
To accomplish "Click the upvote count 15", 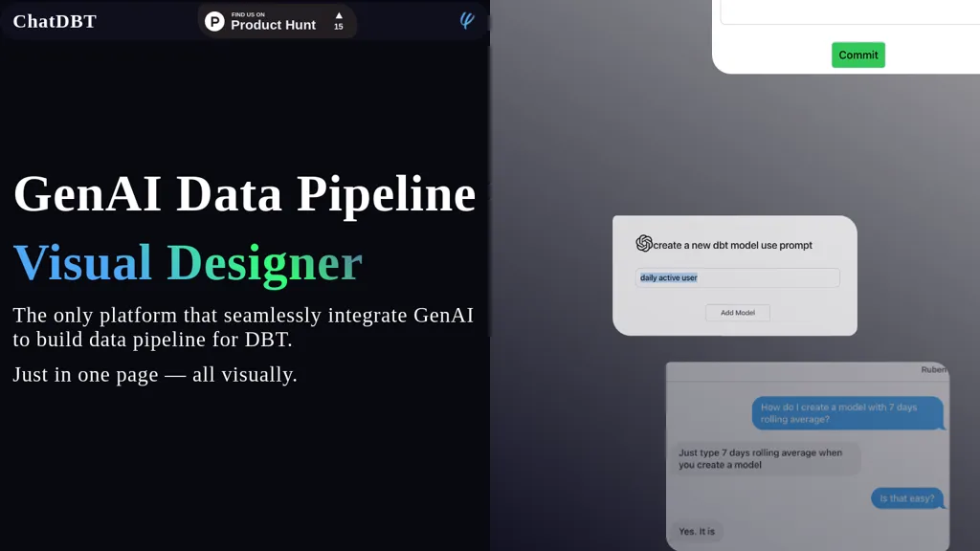I will (338, 27).
